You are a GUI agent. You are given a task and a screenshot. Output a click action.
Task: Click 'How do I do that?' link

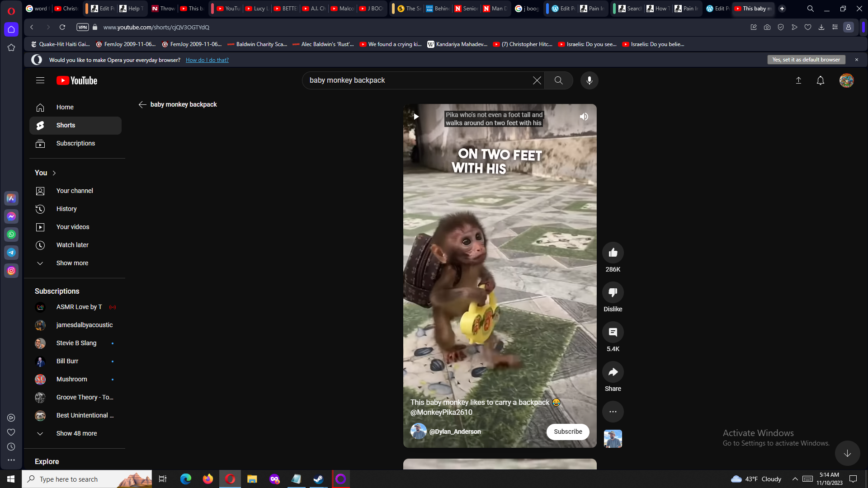coord(207,60)
